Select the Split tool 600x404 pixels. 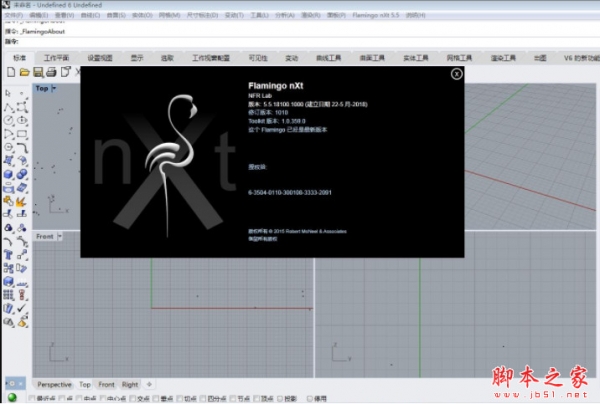pos(22,214)
